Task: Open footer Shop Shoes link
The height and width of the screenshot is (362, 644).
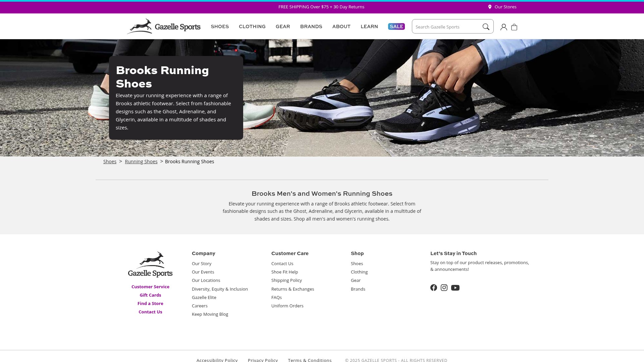Action: pos(357,263)
